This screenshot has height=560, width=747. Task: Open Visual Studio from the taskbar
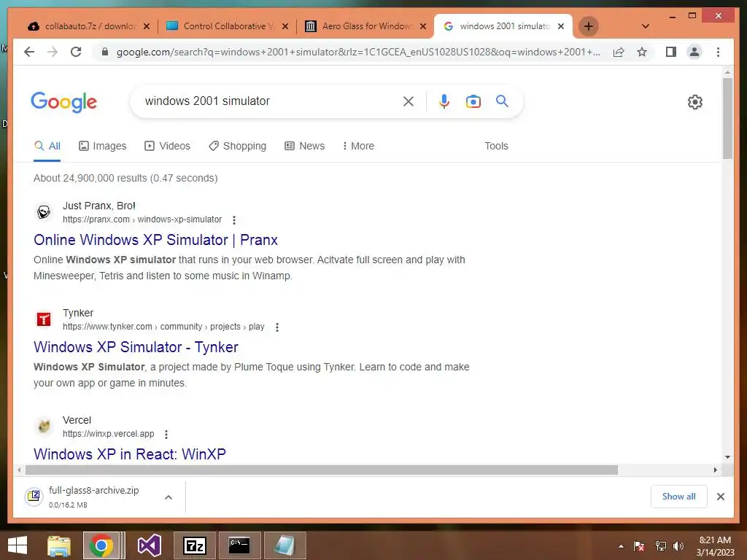tap(149, 545)
